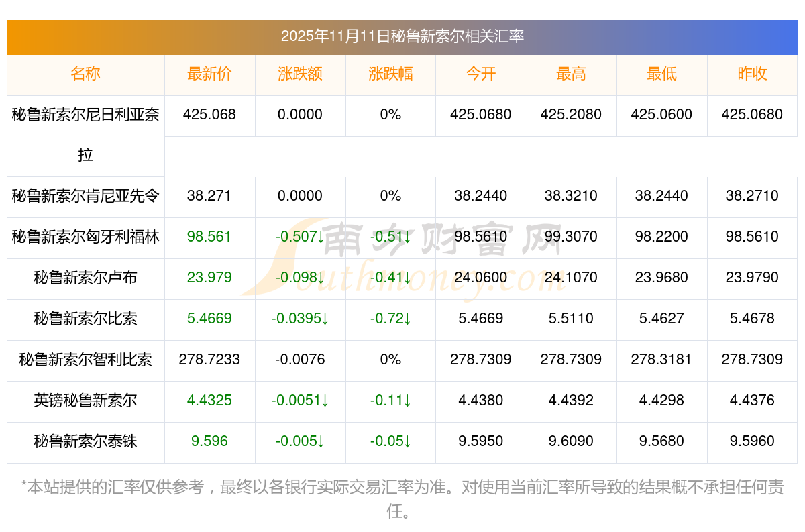Screen dimensions: 805x532
Task: Click the green latest price 23.979
Action: coord(209,278)
